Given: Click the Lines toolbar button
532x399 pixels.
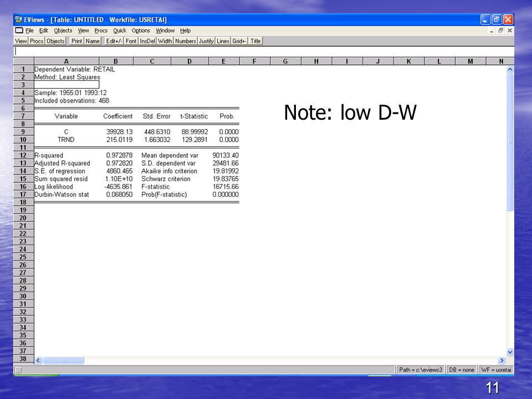Looking at the screenshot, I should (223, 41).
